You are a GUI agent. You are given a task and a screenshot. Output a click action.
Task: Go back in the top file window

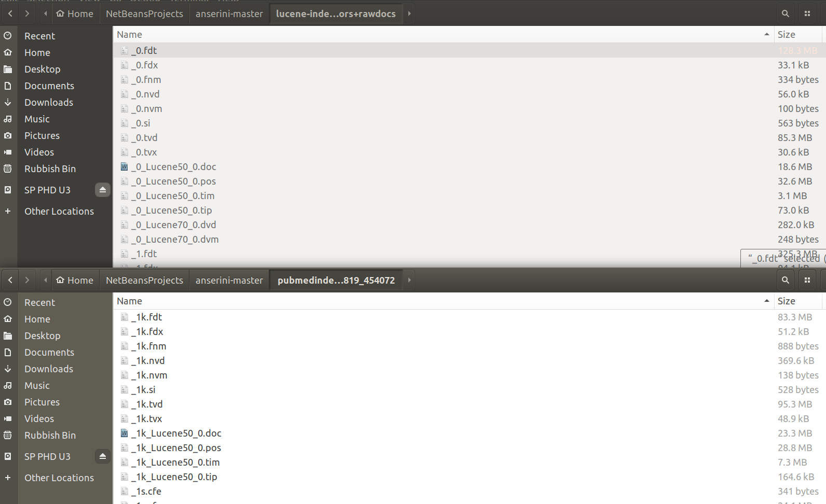(x=10, y=13)
